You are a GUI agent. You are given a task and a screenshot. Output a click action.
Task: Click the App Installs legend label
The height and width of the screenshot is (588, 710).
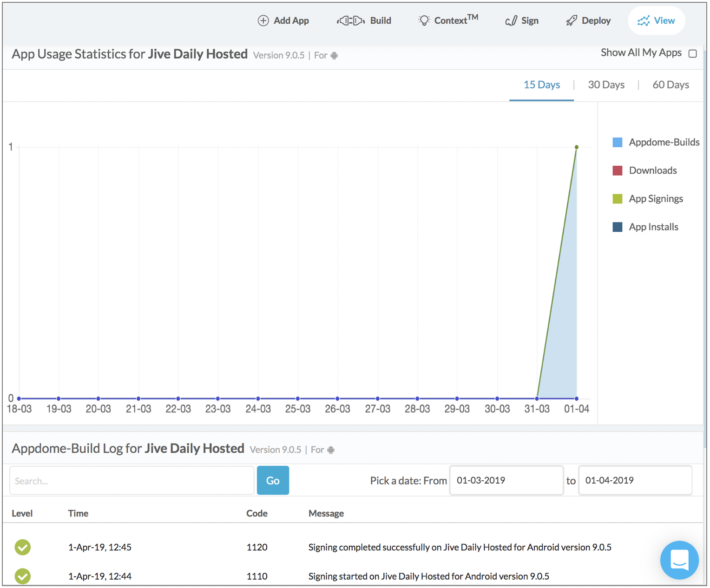coord(654,227)
